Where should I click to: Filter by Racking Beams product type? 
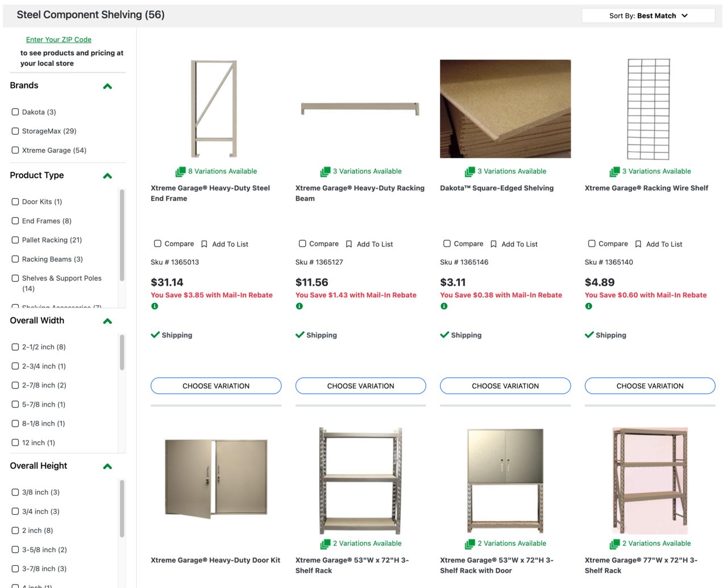[15, 259]
